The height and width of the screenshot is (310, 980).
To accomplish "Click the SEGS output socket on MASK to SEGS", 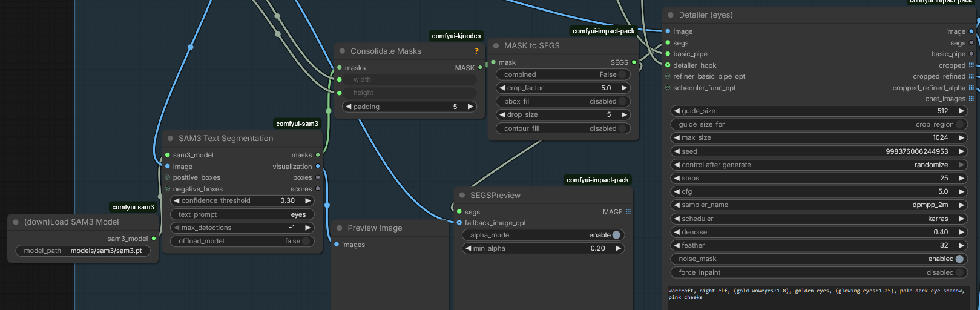I will pyautogui.click(x=634, y=62).
